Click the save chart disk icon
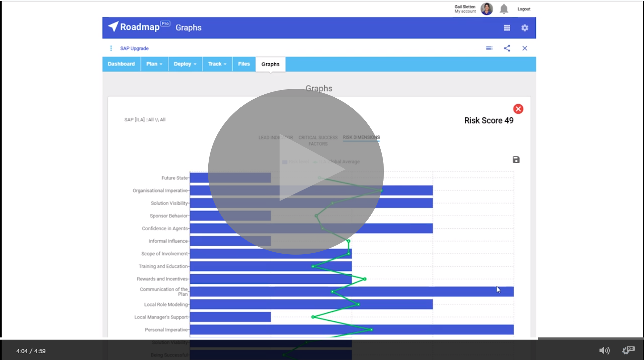Viewport: 644px width, 360px height. click(516, 160)
